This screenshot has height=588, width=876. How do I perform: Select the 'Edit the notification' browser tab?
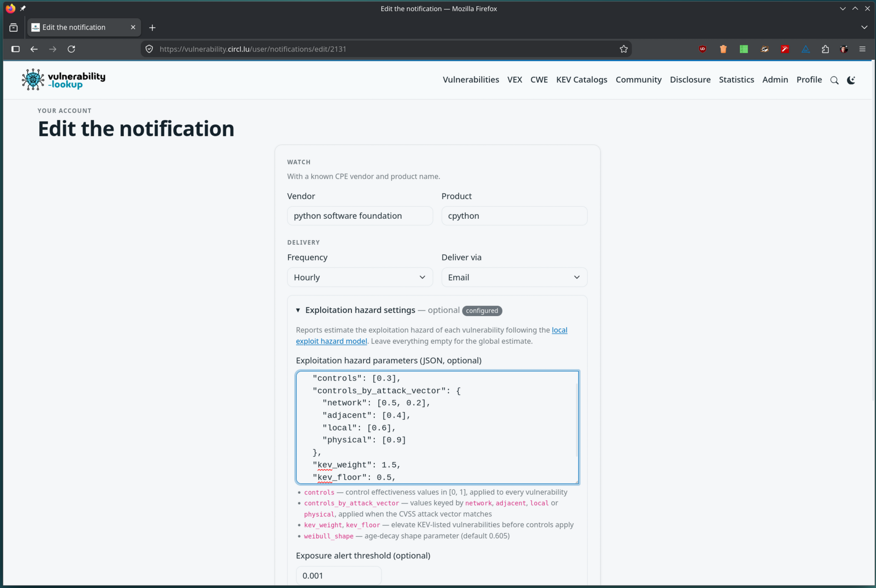pos(84,27)
